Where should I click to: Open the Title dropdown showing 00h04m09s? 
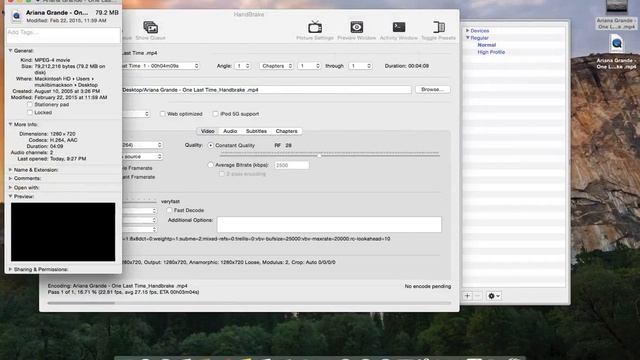coord(160,66)
